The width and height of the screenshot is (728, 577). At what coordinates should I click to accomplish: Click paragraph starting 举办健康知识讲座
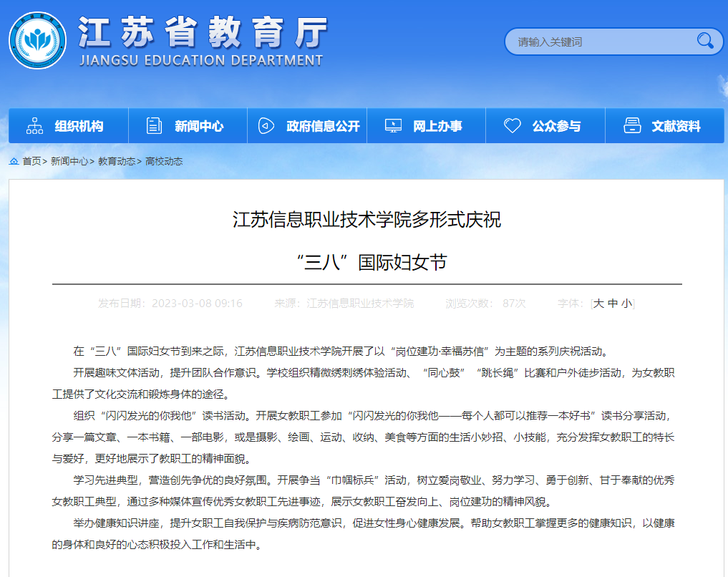(x=363, y=534)
